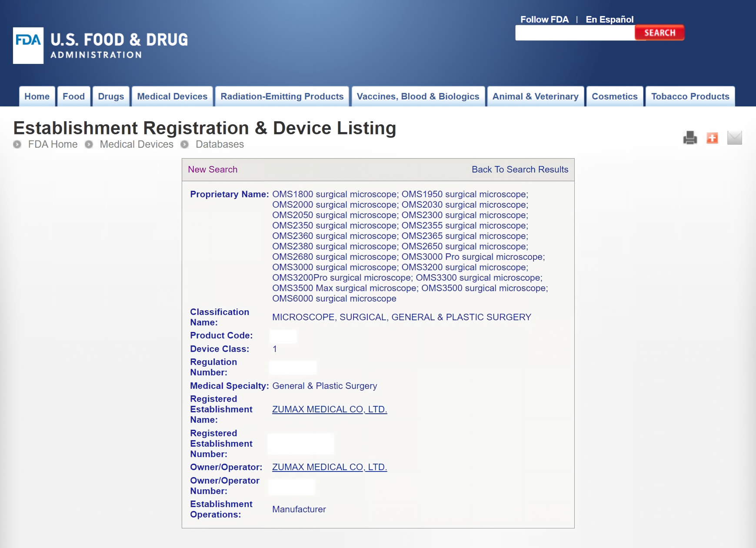Viewport: 756px width, 548px height.
Task: Select the Medical Devices tab
Action: pos(173,96)
